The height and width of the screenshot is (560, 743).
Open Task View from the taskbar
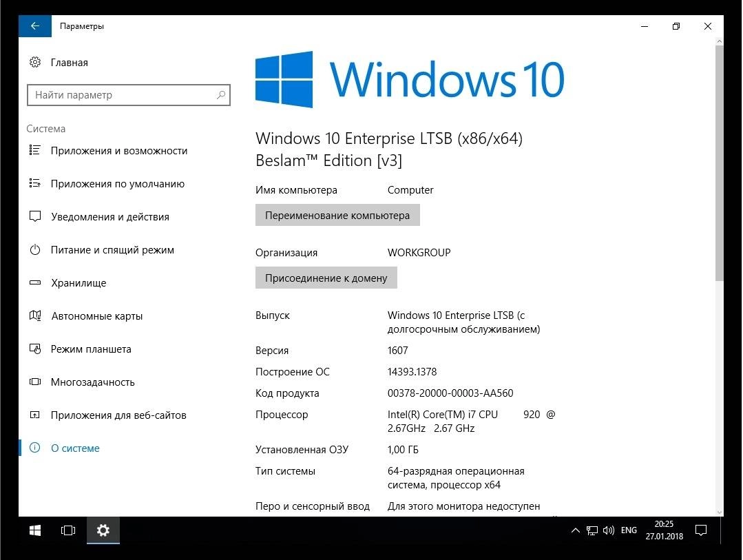click(x=68, y=530)
